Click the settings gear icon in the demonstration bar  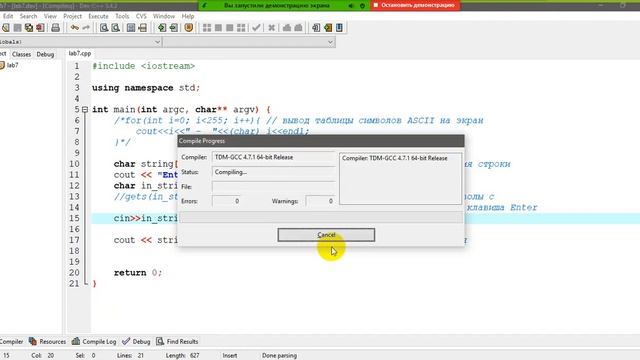tap(362, 6)
